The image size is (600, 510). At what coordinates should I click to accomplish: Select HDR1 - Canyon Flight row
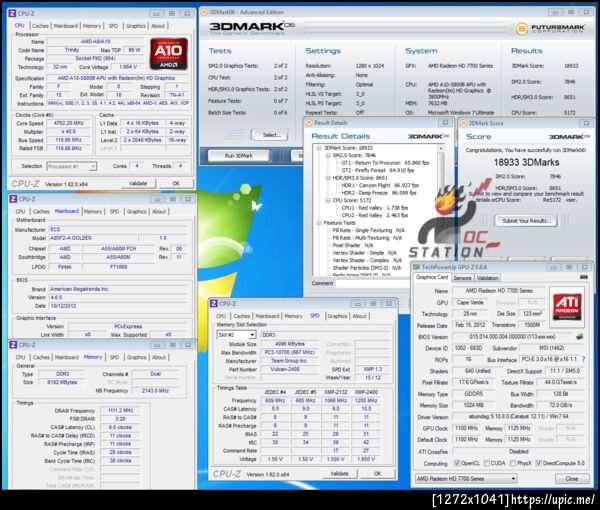[x=380, y=185]
